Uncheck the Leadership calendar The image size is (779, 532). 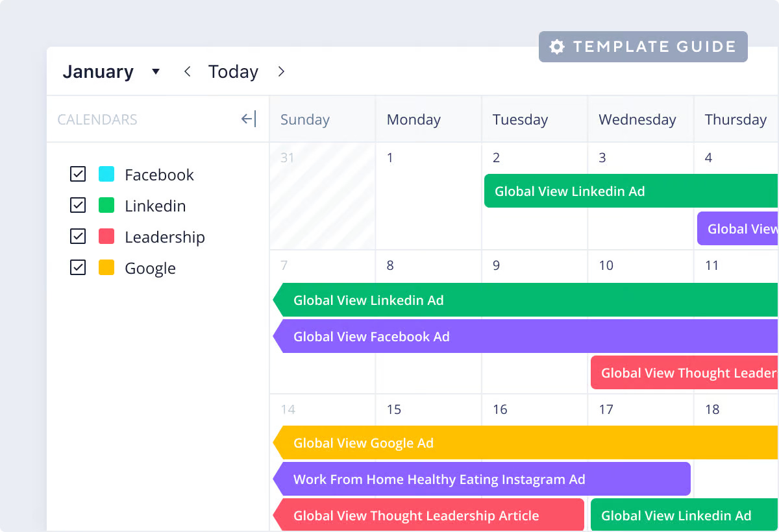pos(77,236)
